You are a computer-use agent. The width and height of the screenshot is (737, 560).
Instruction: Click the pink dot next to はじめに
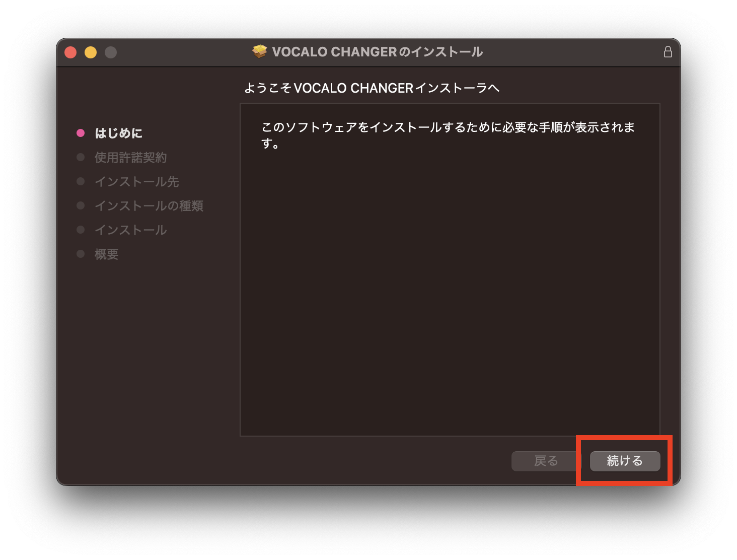81,132
